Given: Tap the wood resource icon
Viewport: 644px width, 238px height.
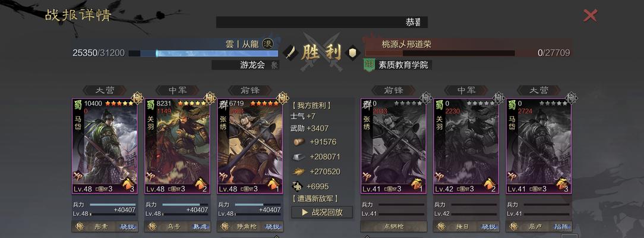Looking at the screenshot, I should click(299, 142).
